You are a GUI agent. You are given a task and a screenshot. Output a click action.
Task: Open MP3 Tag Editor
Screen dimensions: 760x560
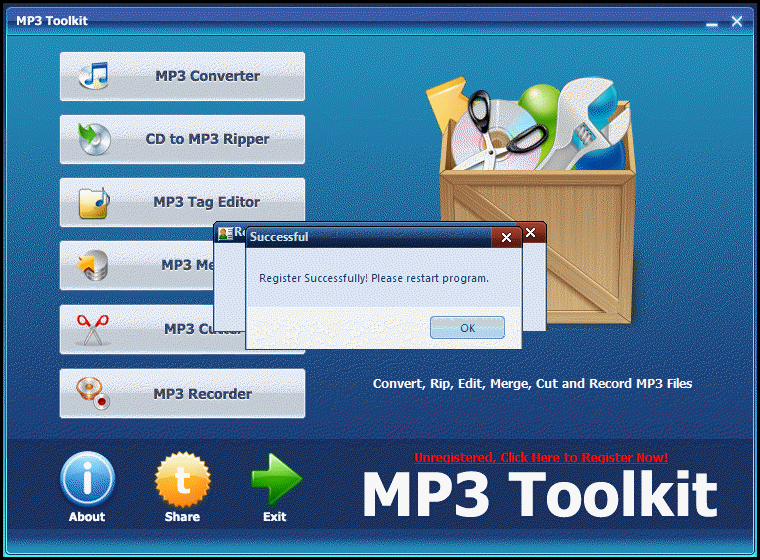182,202
